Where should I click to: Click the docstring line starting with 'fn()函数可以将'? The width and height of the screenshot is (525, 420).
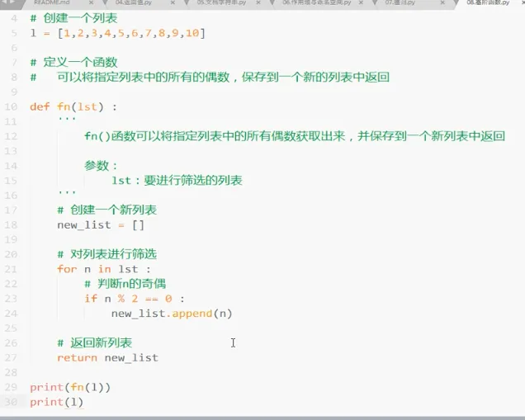coord(295,136)
